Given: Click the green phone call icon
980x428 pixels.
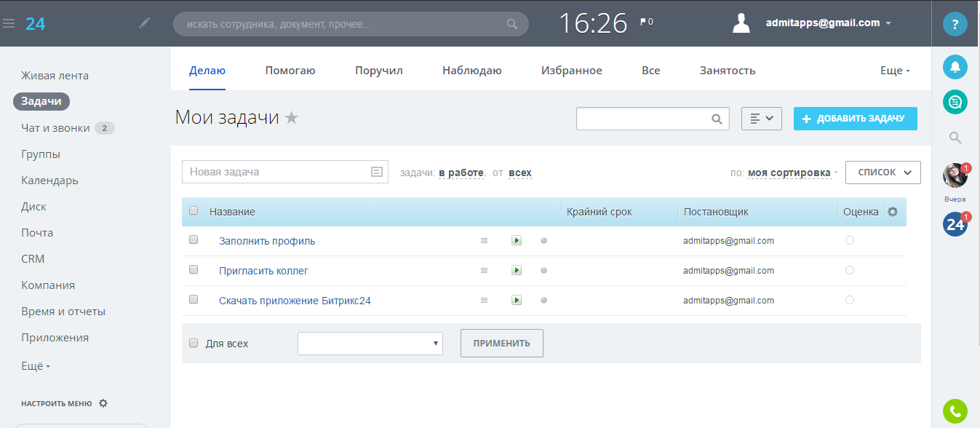Looking at the screenshot, I should coord(955,411).
